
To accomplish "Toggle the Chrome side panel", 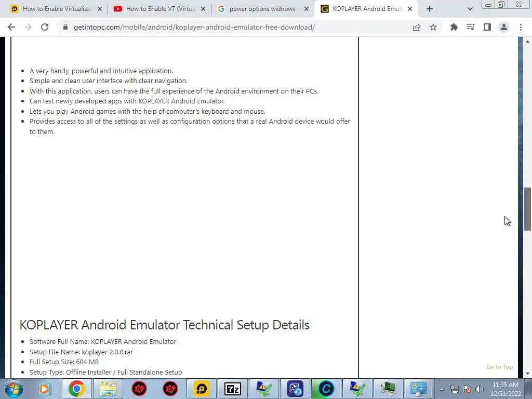I will tap(487, 27).
